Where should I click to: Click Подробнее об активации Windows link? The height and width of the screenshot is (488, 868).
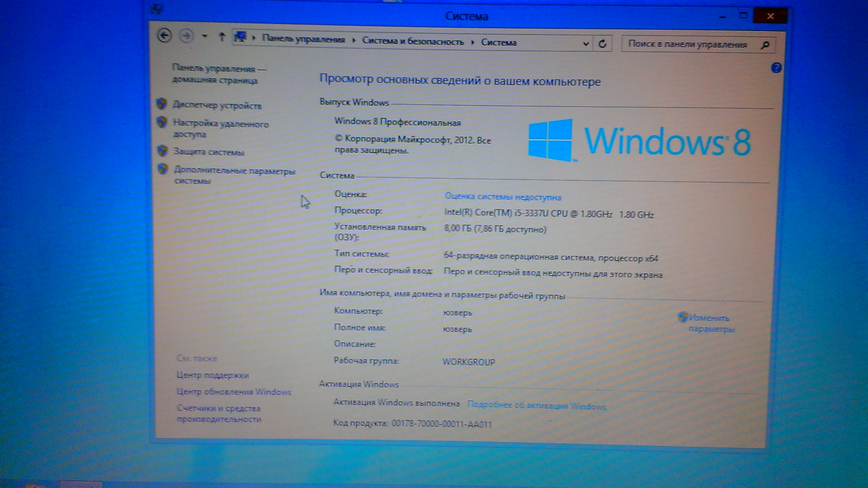536,406
